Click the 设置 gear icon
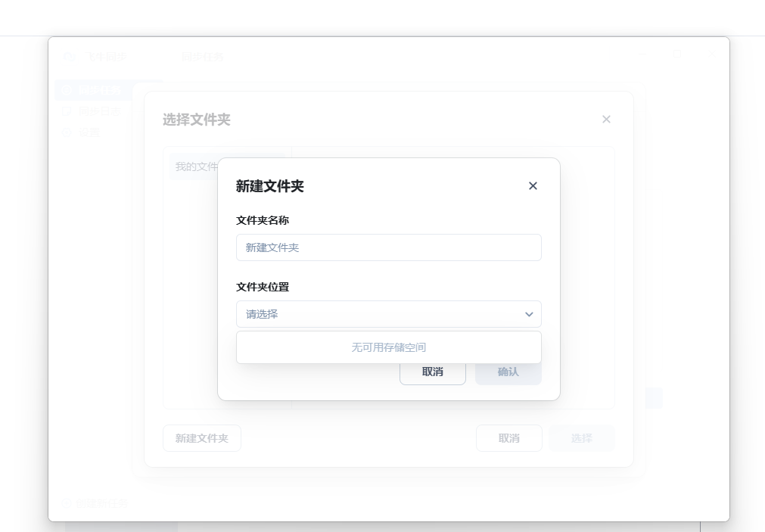Viewport: 765px width, 532px height. [67, 132]
